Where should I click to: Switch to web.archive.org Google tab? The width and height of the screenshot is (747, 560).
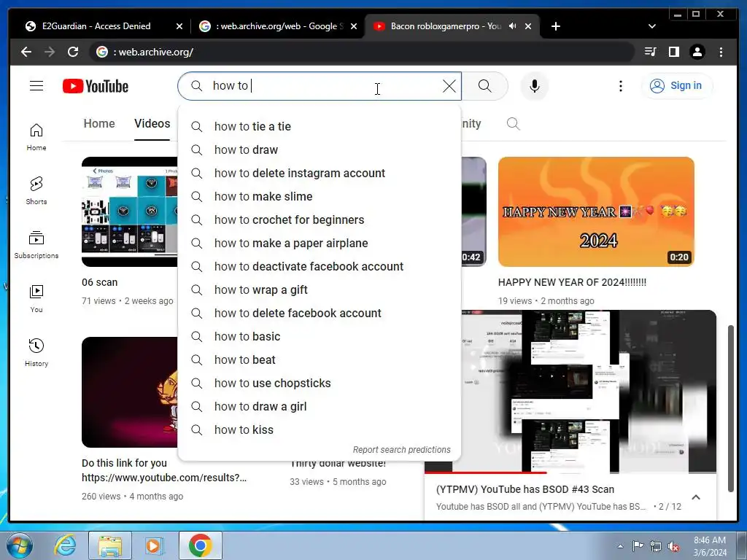tap(279, 26)
